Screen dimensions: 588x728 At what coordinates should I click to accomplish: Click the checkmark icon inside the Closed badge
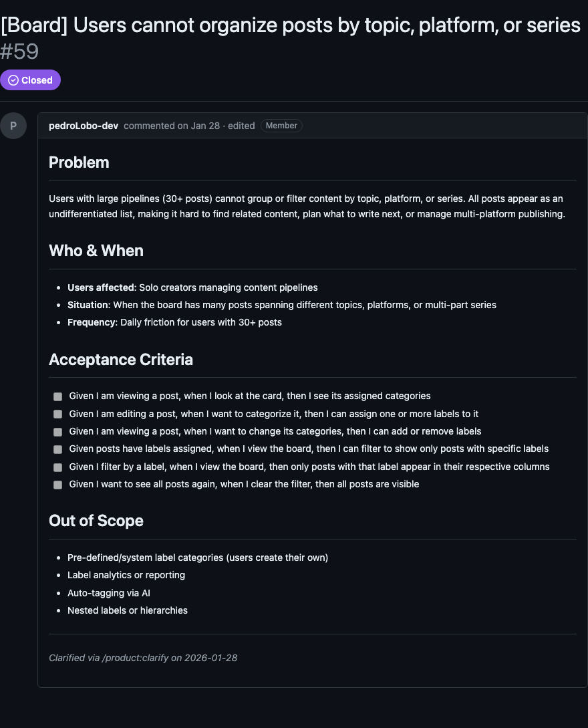[x=13, y=80]
